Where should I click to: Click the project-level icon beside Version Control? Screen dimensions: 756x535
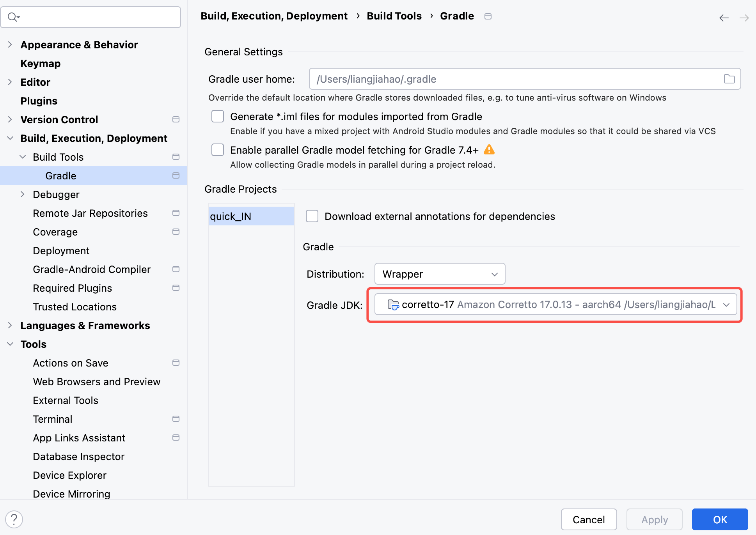coord(176,119)
